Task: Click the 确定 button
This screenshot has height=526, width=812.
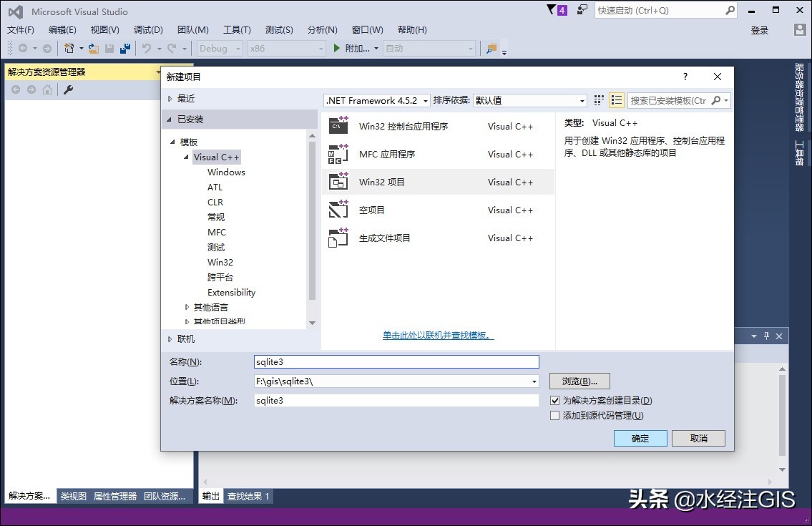Action: point(640,439)
